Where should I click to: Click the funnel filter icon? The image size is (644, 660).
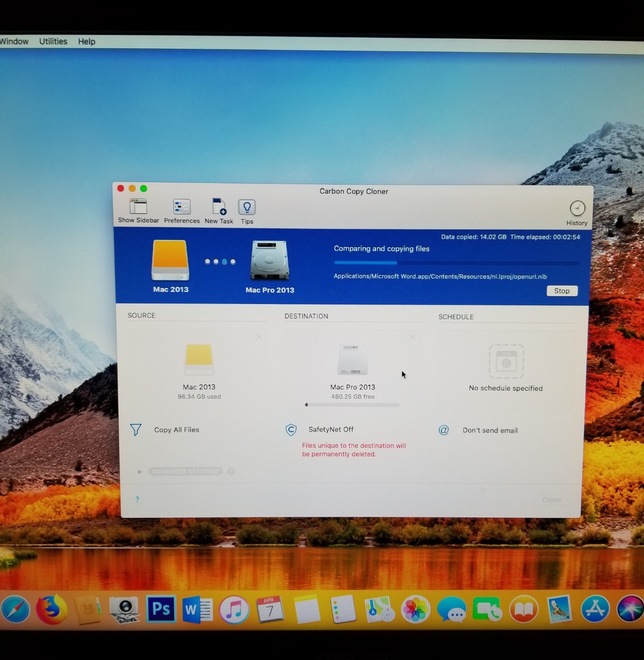pyautogui.click(x=136, y=430)
